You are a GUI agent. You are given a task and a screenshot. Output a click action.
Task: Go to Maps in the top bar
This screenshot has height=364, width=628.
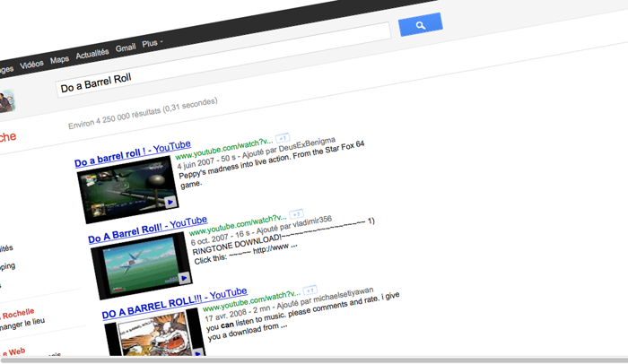tap(59, 59)
